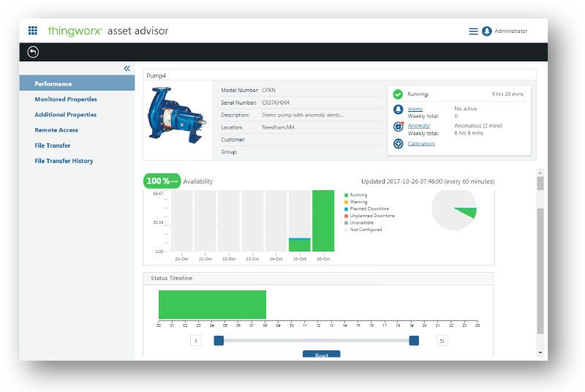Viewport: 585px width, 392px height.
Task: Click the Planned Downtime legend swatch
Action: coord(346,209)
